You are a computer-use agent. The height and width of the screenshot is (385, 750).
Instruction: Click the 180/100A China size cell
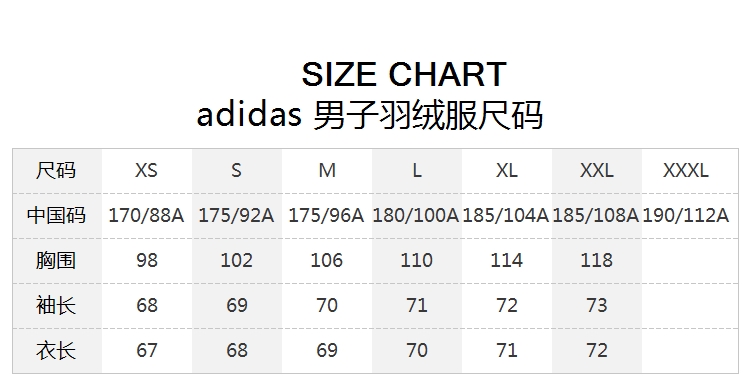coord(416,215)
